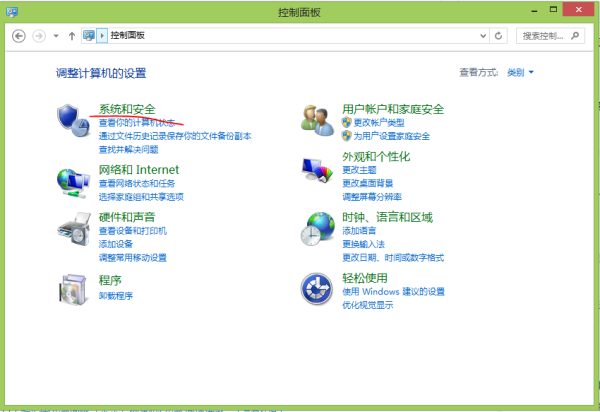Open 通过文件历史记录保存你的文件备份副本
600x412 pixels.
[x=175, y=136]
